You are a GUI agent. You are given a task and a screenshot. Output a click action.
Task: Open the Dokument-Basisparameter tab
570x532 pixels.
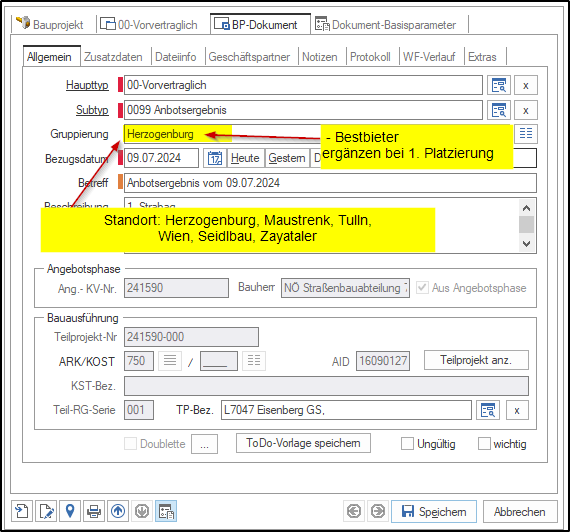386,25
